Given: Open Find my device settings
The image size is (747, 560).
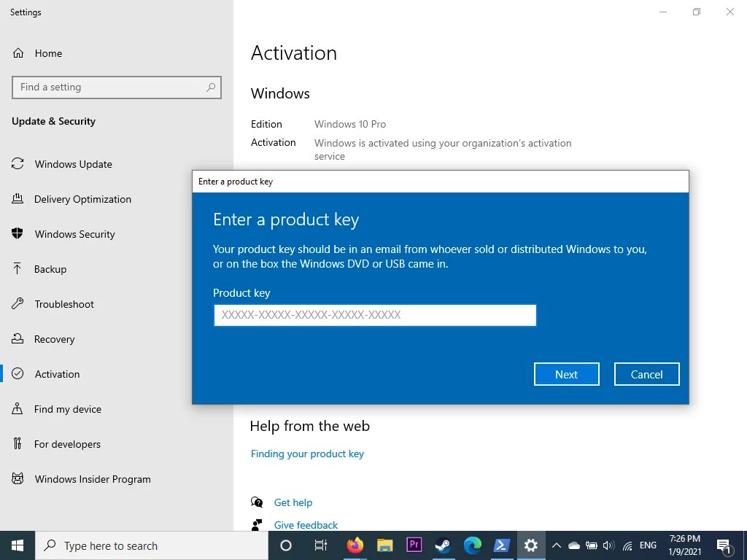Looking at the screenshot, I should [x=68, y=409].
